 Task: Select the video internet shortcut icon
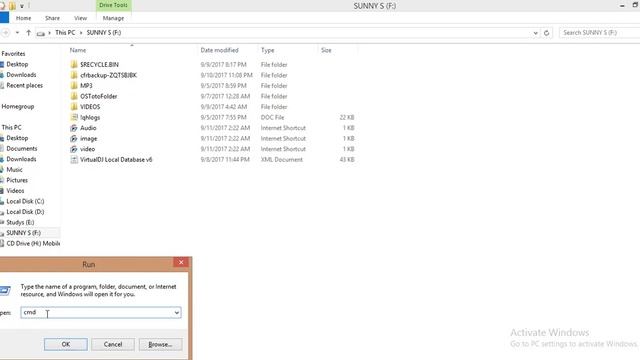pos(74,149)
